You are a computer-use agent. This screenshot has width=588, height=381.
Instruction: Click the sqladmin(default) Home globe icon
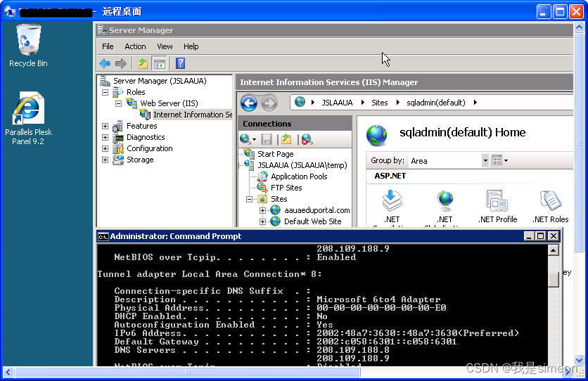pyautogui.click(x=377, y=135)
